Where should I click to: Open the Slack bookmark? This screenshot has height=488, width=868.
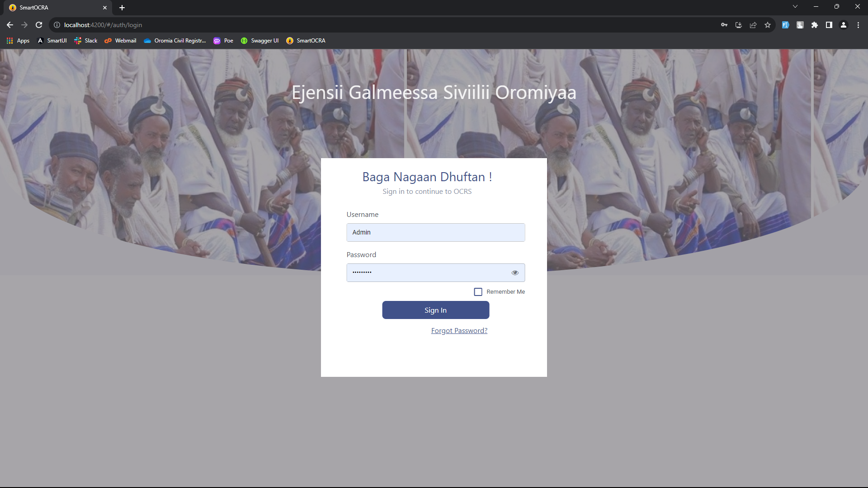tap(86, 41)
